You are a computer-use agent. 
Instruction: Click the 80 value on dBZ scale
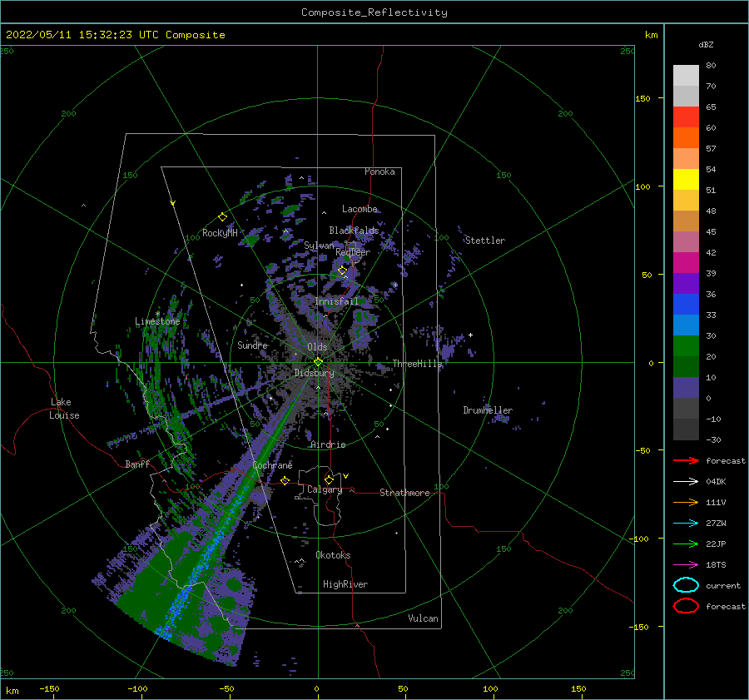click(711, 66)
